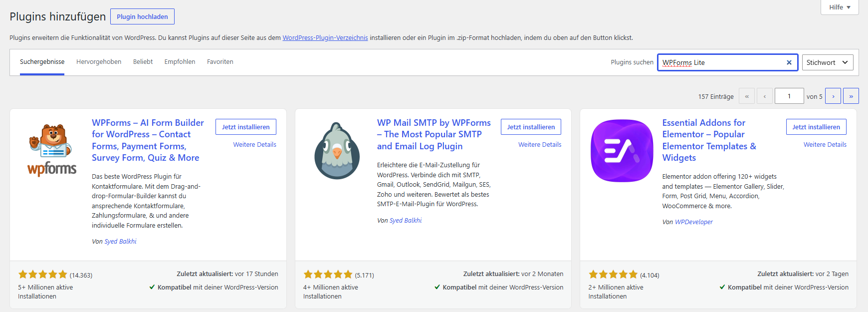
Task: Click the 'Kompatibel' text on WPForms card
Action: tap(175, 287)
